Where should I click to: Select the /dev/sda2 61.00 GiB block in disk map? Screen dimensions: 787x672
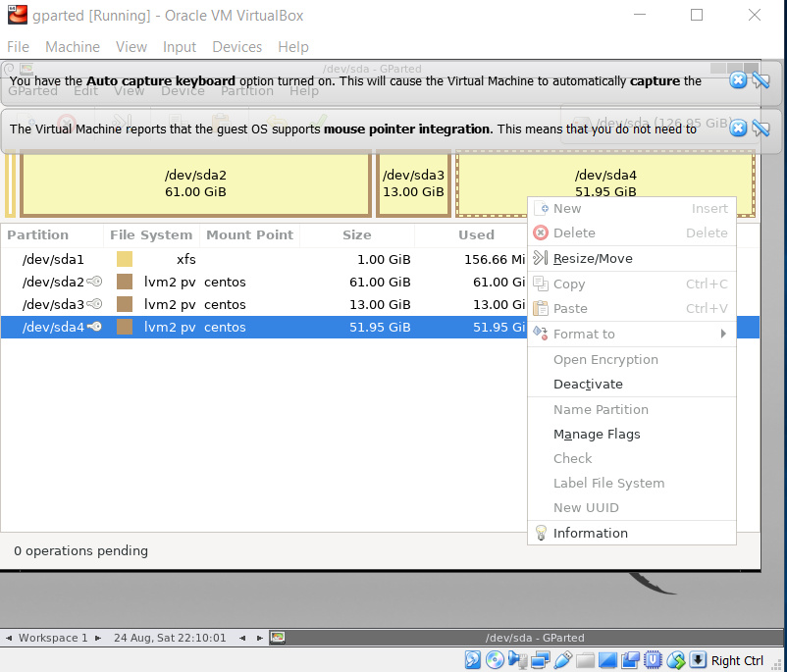click(195, 183)
